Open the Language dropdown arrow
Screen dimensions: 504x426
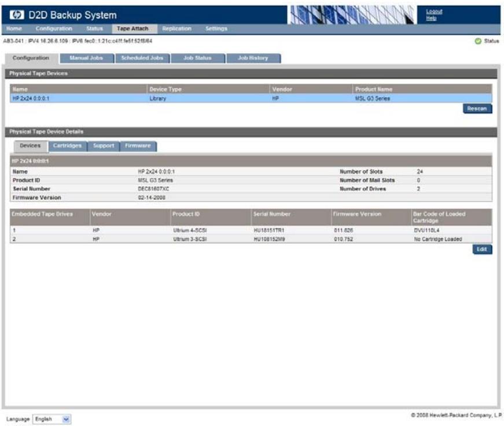click(66, 419)
